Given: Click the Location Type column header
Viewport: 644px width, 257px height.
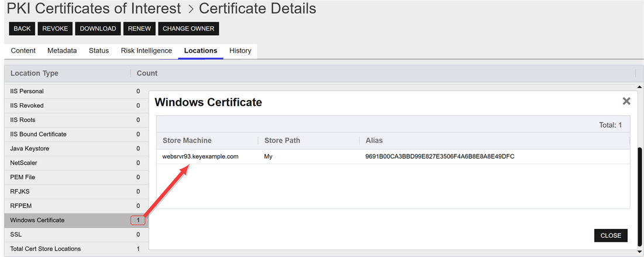Looking at the screenshot, I should coord(35,73).
